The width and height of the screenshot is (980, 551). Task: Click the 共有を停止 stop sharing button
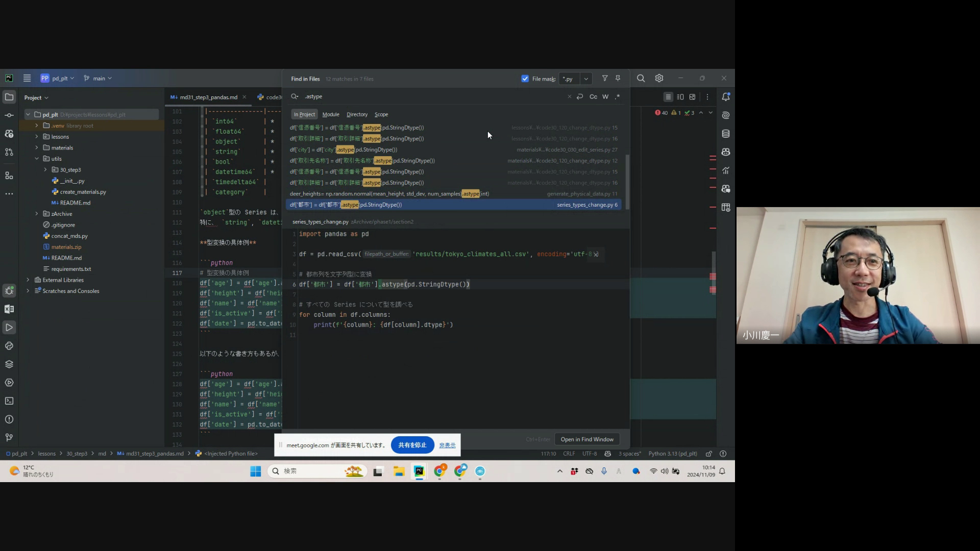point(412,445)
